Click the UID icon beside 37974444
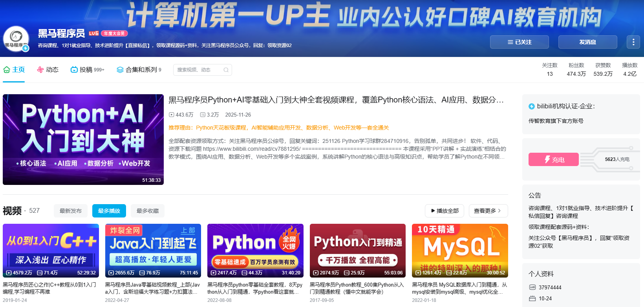644x307 pixels. point(532,287)
